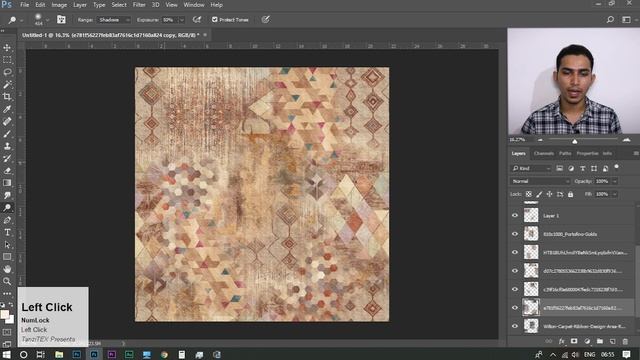Hide the 610c1000_Portofino-Golds layer eye
This screenshot has width=640, height=360.
pos(515,234)
